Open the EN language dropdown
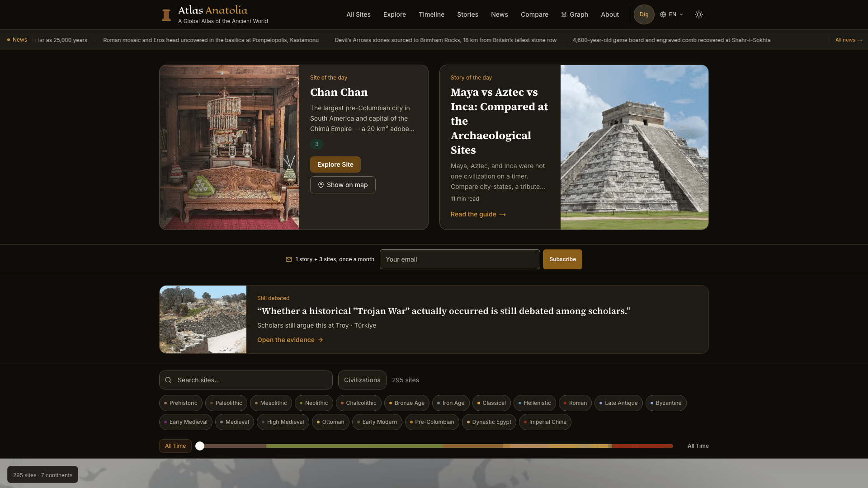 tap(671, 14)
